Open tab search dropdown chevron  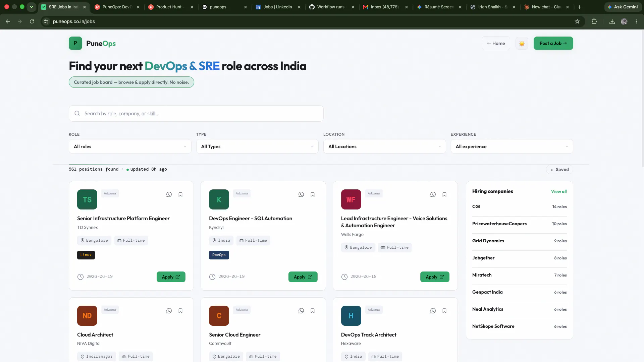click(x=32, y=7)
